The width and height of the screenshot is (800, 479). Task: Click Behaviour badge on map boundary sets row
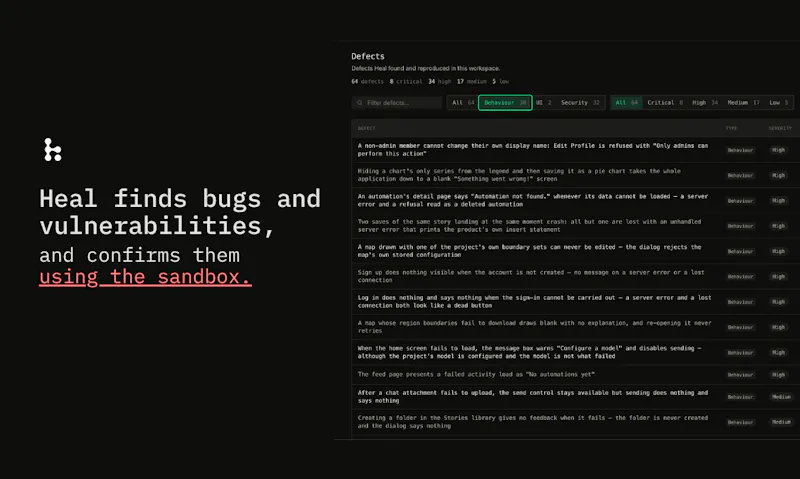740,251
